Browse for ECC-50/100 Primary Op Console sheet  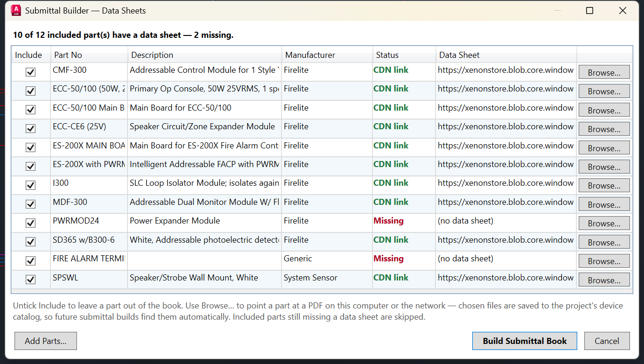tap(604, 91)
